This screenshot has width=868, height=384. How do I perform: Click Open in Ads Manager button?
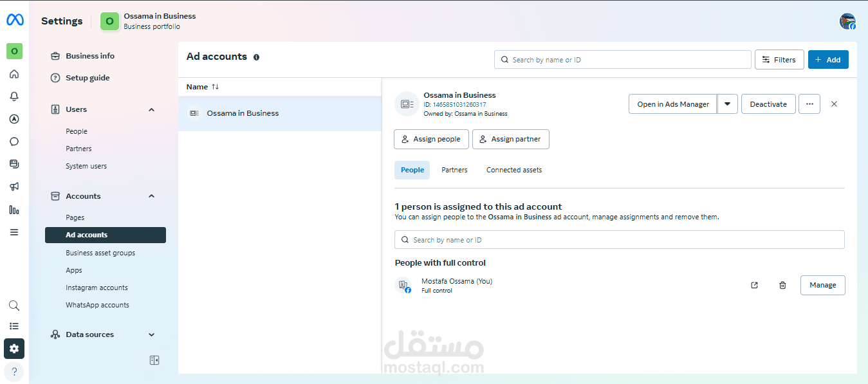(673, 104)
